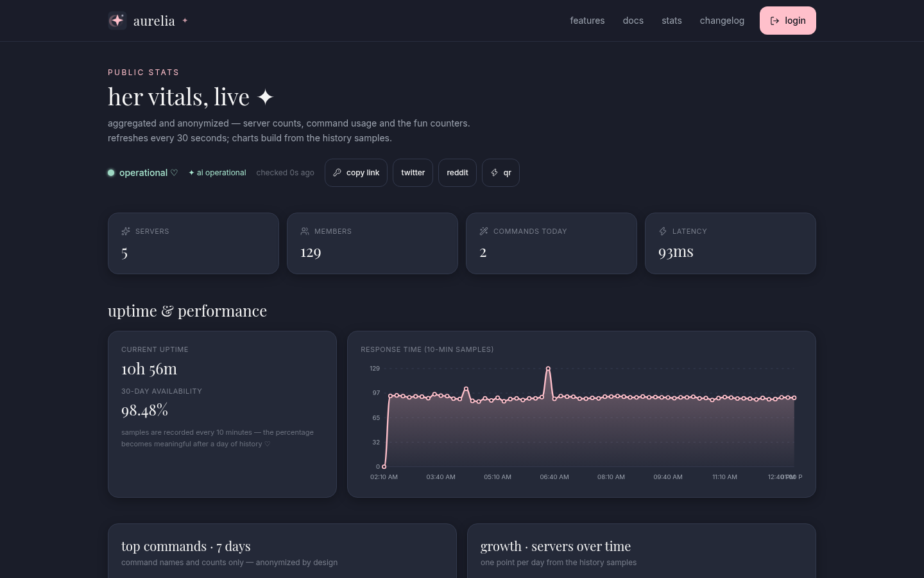This screenshot has height=578, width=924.
Task: Select stats in the top navigation
Action: 672,21
